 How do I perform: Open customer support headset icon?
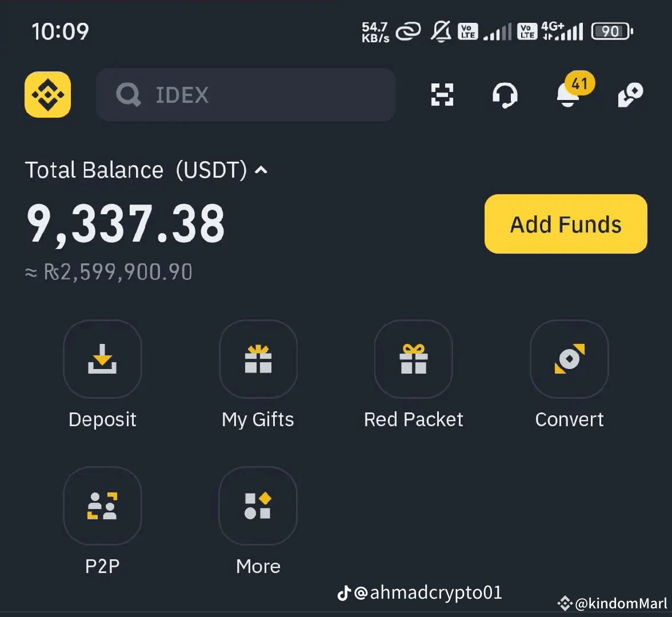(x=505, y=95)
